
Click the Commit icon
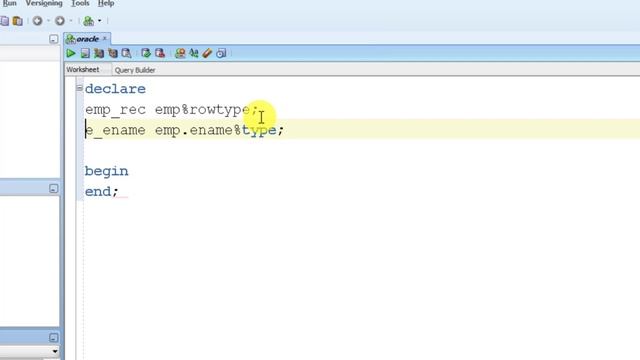146,53
